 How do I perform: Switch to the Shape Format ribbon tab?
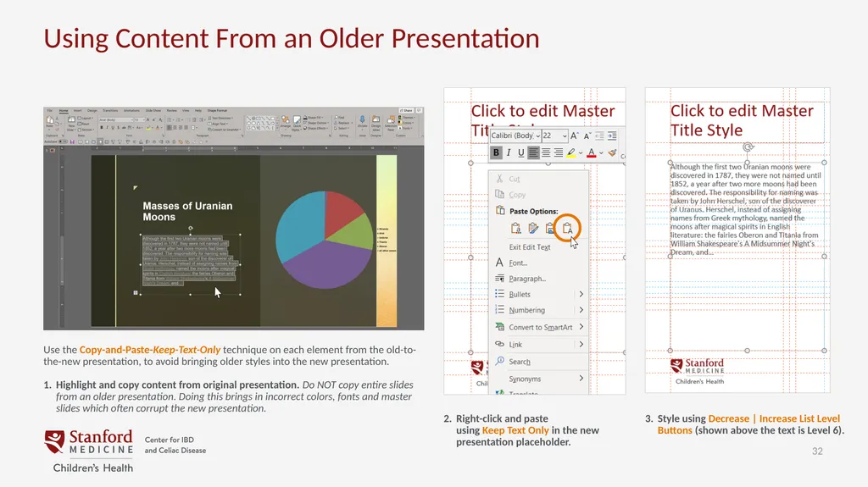[218, 110]
